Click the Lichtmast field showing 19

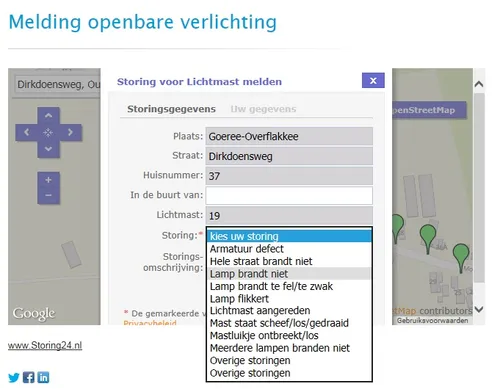coord(289,215)
